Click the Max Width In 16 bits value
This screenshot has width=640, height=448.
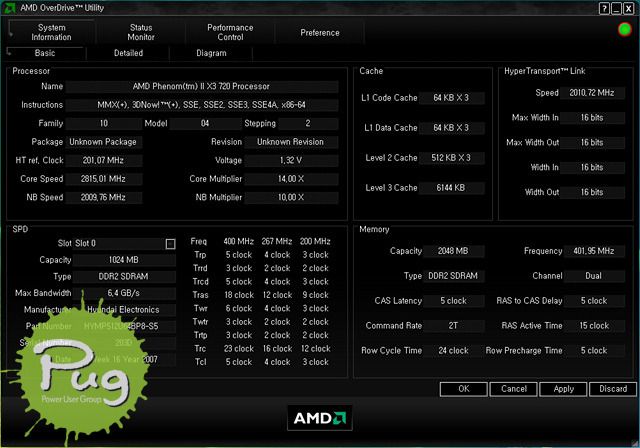(x=592, y=118)
